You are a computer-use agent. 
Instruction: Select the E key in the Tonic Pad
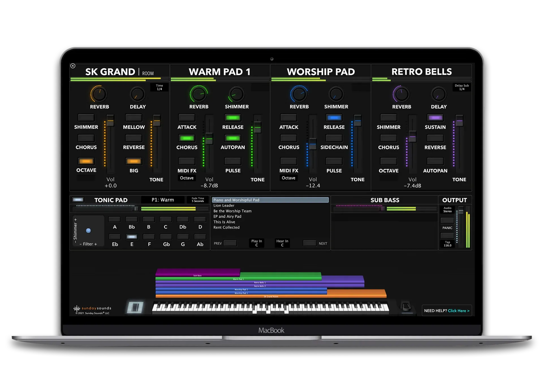pos(132,237)
